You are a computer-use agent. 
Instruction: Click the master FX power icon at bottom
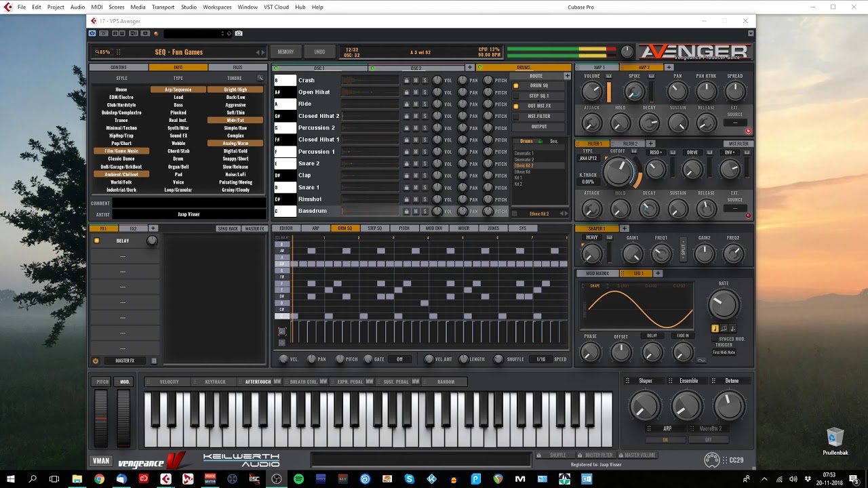click(96, 361)
